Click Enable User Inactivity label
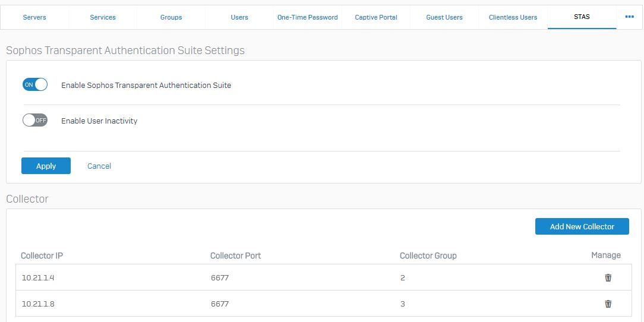The image size is (644, 322). point(99,121)
